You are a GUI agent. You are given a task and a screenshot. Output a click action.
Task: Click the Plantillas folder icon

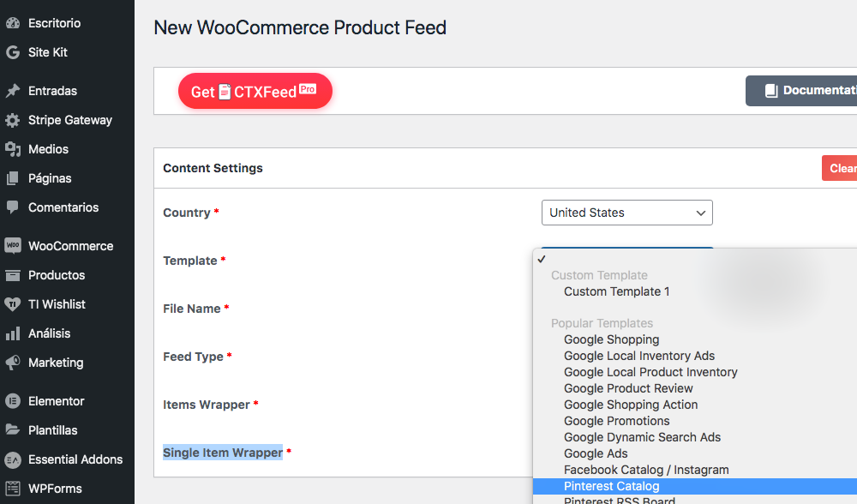[13, 429]
